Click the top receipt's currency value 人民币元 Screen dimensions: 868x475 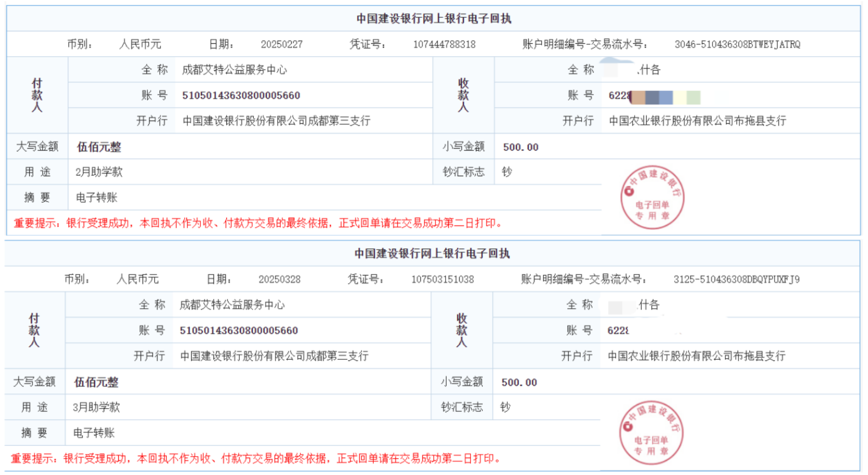point(140,44)
